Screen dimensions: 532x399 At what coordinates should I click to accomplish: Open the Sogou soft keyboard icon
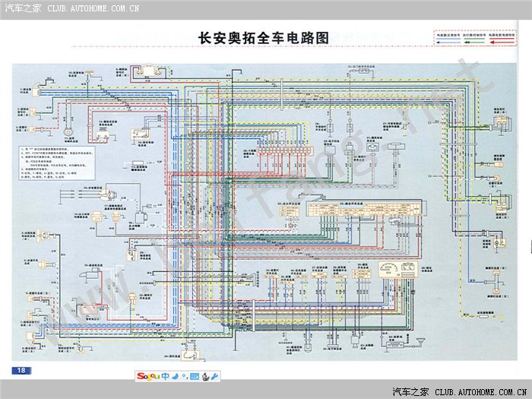[195, 376]
